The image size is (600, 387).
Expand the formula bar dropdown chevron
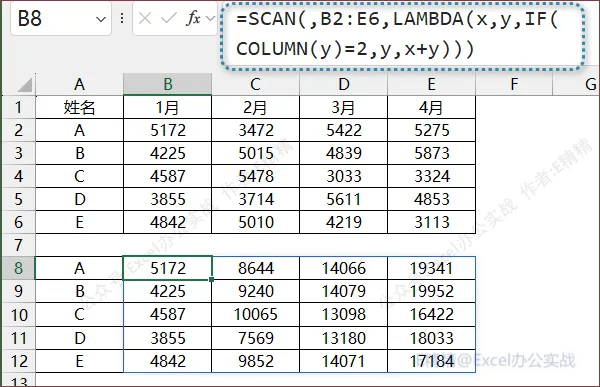210,18
